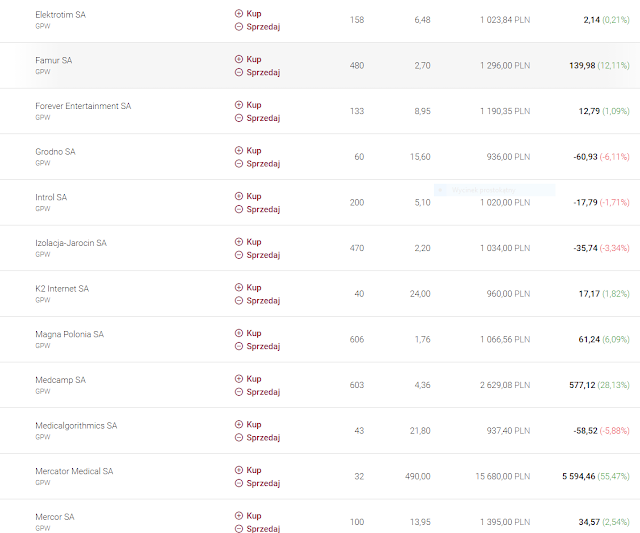Open Medcamp SA company name
This screenshot has width=640, height=533.
coord(60,380)
